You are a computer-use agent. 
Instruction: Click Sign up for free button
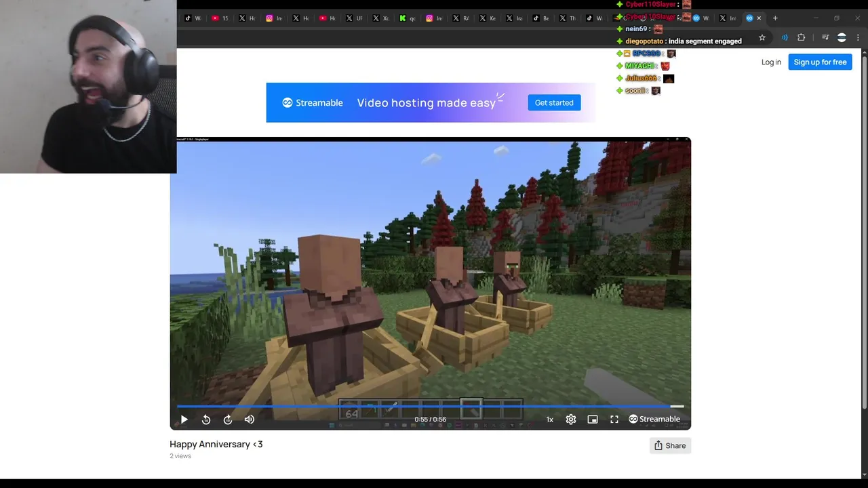click(820, 62)
